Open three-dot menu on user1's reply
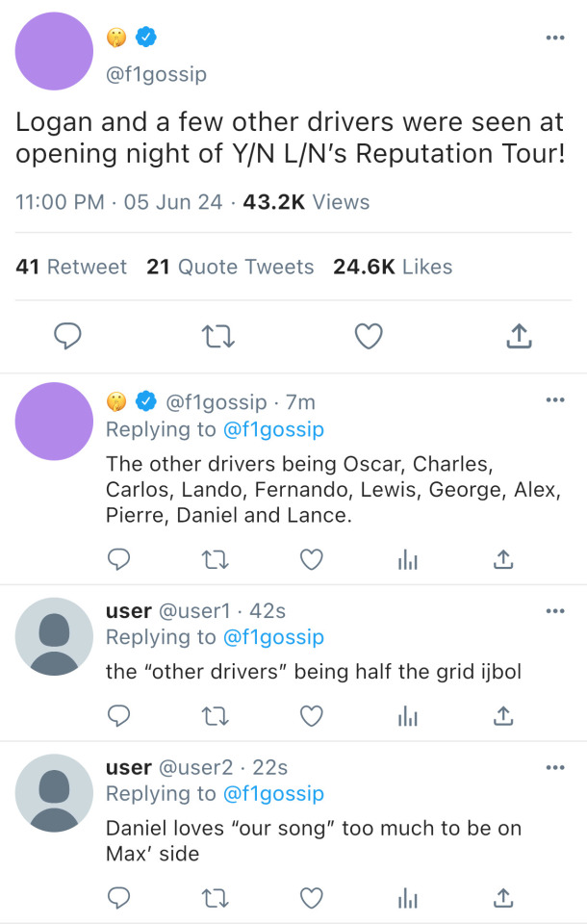 pyautogui.click(x=554, y=610)
